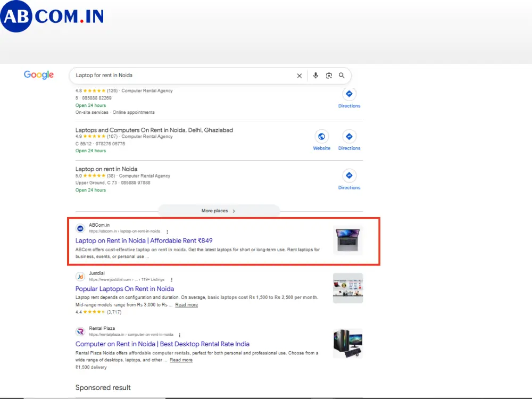The image size is (532, 399).
Task: Open the three-dot menu for ABCom.in result
Action: 167,232
